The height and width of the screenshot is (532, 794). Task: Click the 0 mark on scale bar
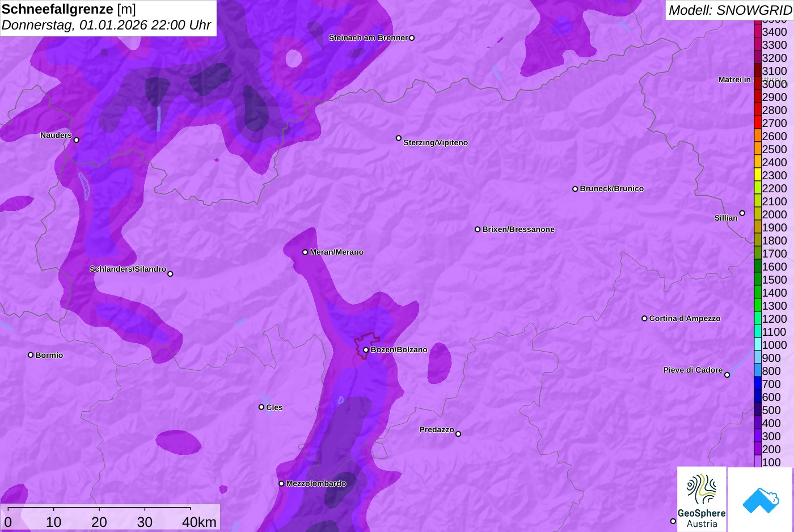click(x=8, y=522)
